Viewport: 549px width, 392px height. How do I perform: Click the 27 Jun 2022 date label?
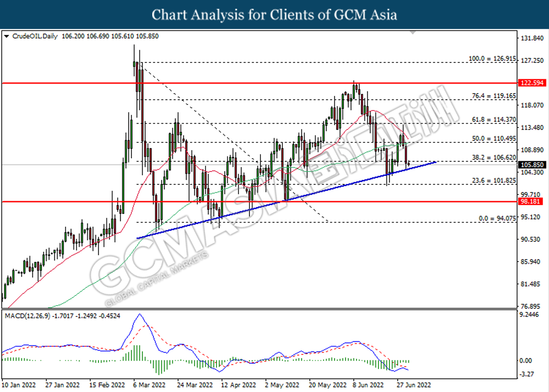414,385
